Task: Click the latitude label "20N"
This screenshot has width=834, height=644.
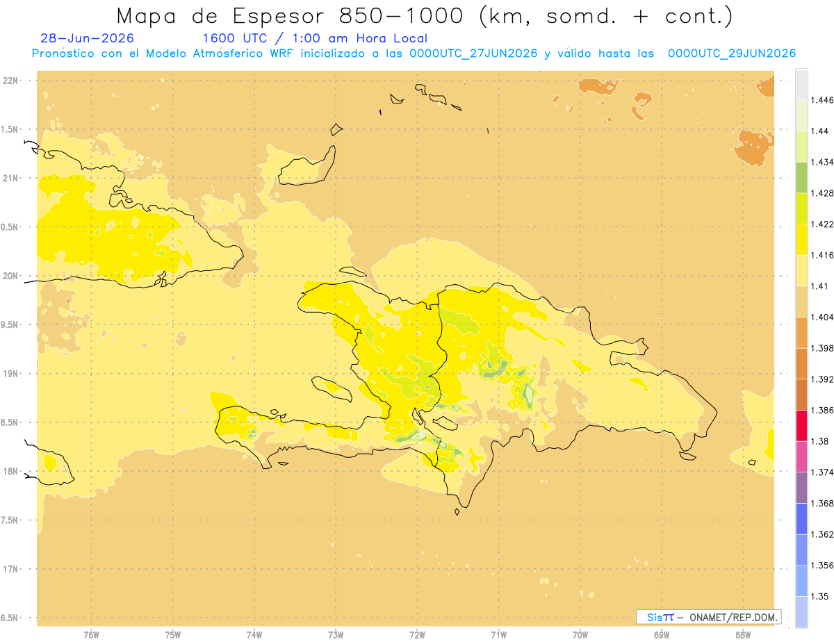Action: click(10, 276)
